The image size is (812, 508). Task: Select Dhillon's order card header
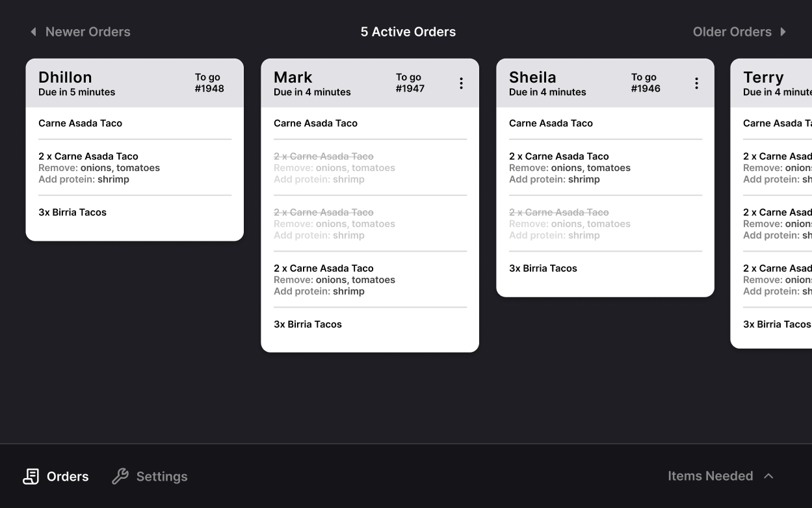tap(135, 83)
